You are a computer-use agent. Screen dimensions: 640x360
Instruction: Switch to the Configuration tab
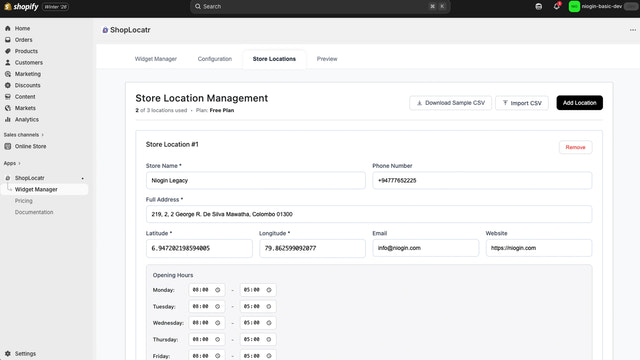point(215,59)
